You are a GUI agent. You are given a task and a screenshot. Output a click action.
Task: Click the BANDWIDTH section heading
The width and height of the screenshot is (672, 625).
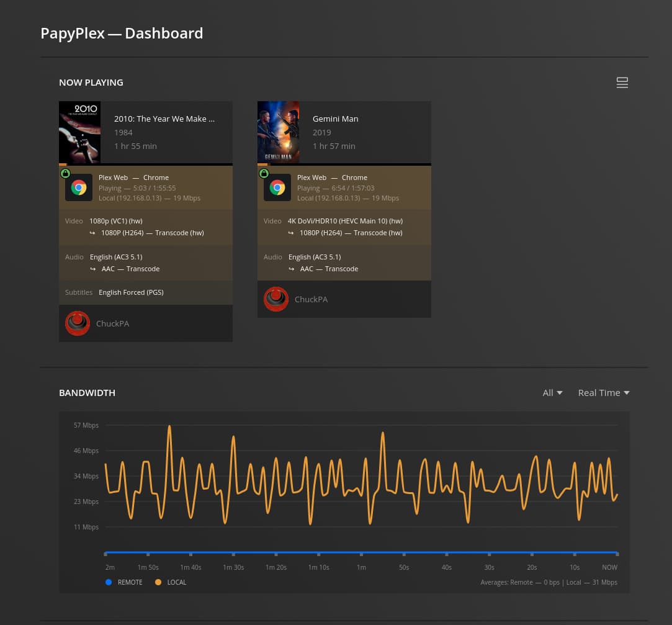click(87, 393)
